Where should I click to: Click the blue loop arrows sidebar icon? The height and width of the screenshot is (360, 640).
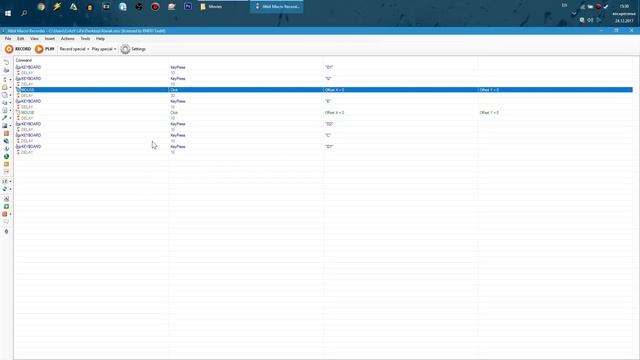coord(5,189)
